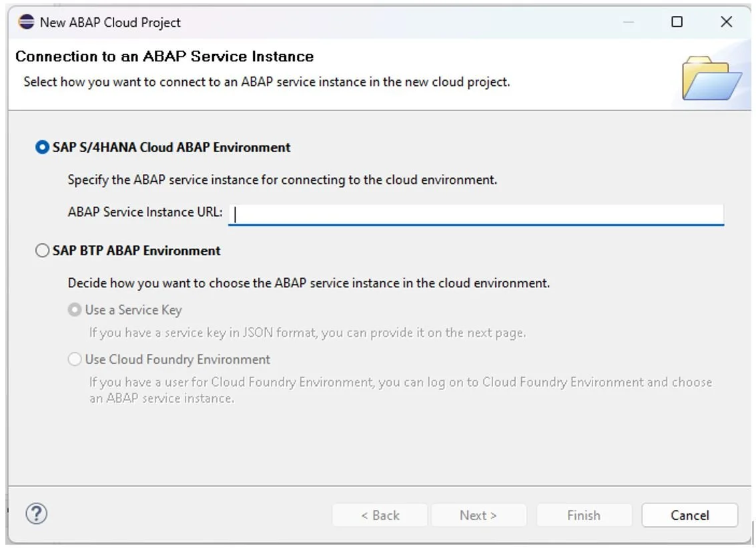Click the SAP logo in the title bar
Image resolution: width=756 pixels, height=548 pixels.
click(x=27, y=22)
